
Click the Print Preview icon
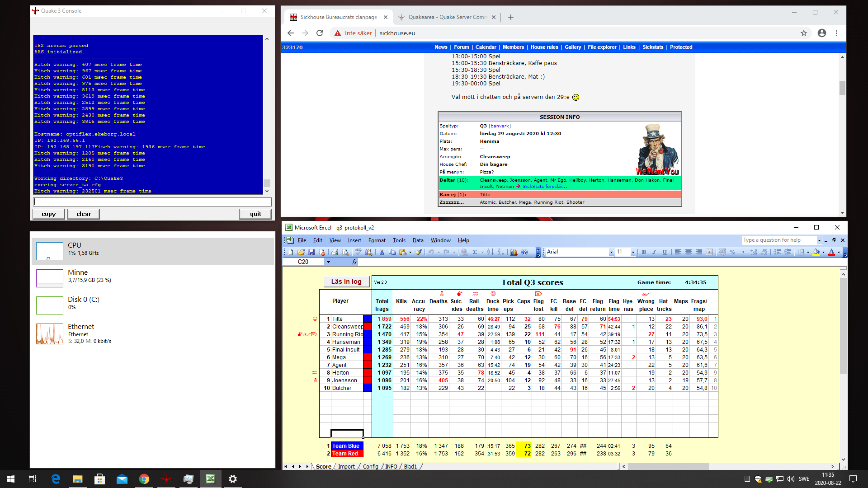tap(345, 252)
